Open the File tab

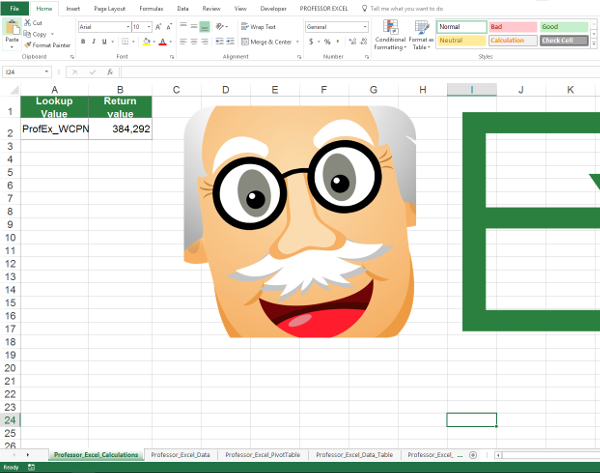(x=15, y=8)
